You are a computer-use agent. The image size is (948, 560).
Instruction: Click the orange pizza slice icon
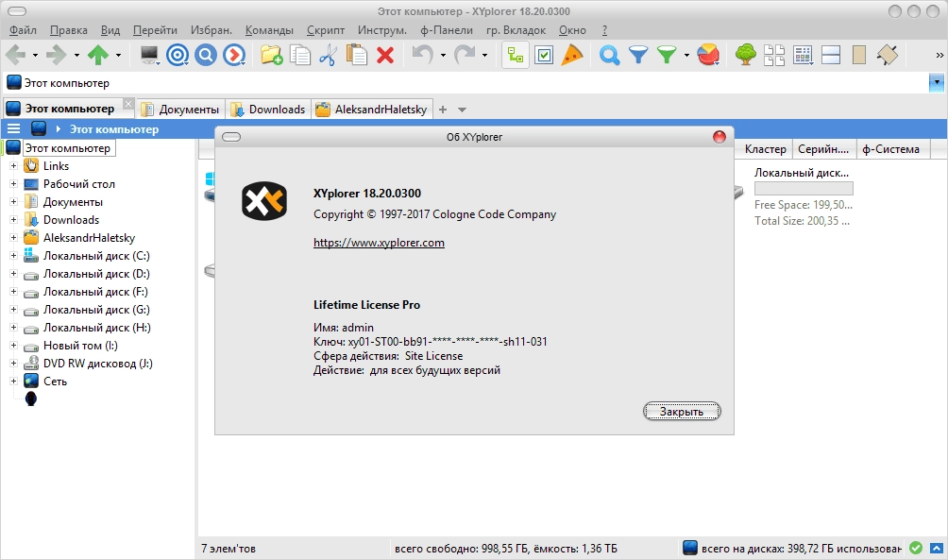coord(572,55)
